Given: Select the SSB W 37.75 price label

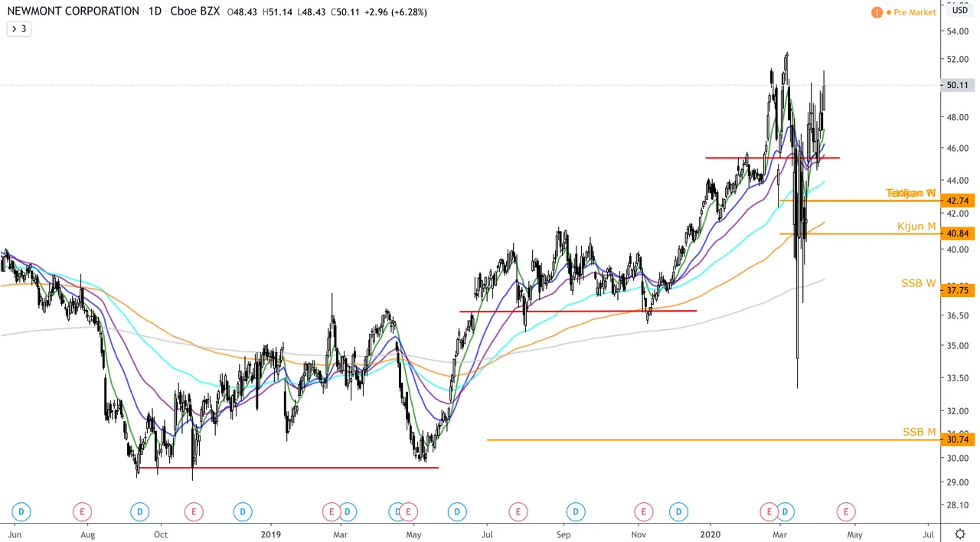Looking at the screenshot, I should tap(959, 290).
